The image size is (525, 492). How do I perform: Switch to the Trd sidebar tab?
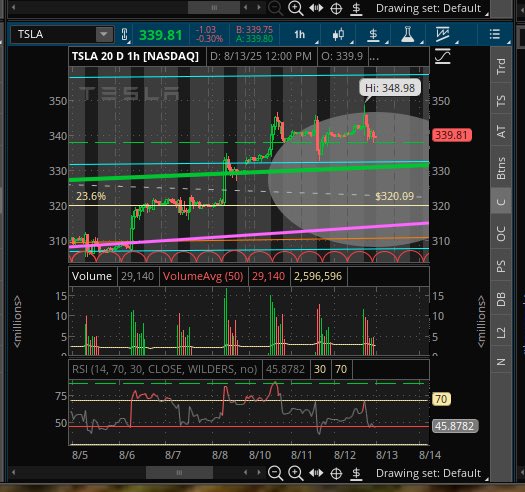coord(501,66)
